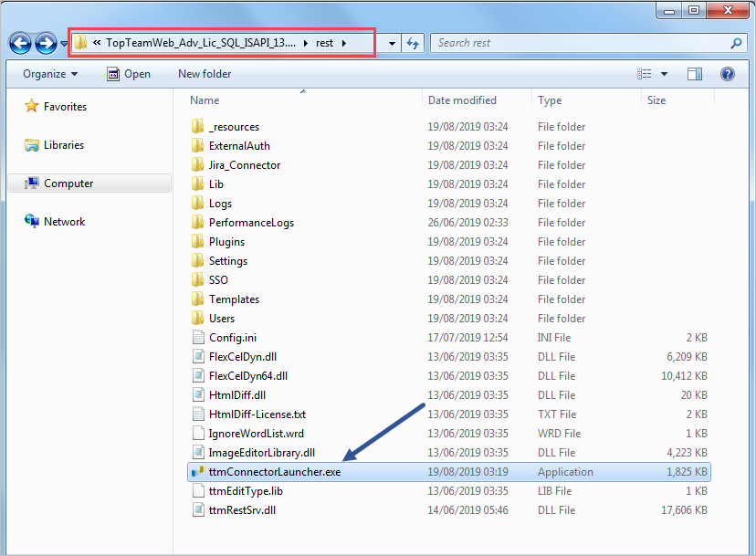The width and height of the screenshot is (756, 556).
Task: Open the Organize menu
Action: click(x=50, y=74)
